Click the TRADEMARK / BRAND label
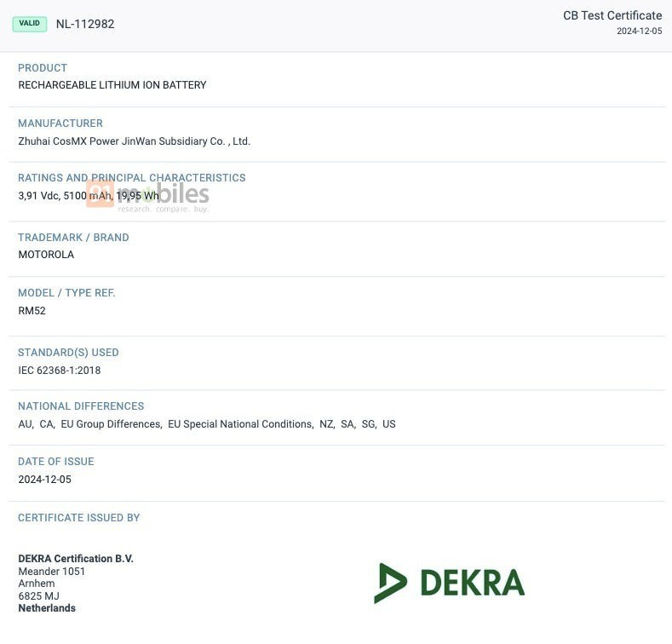This screenshot has width=672, height=644. (73, 237)
